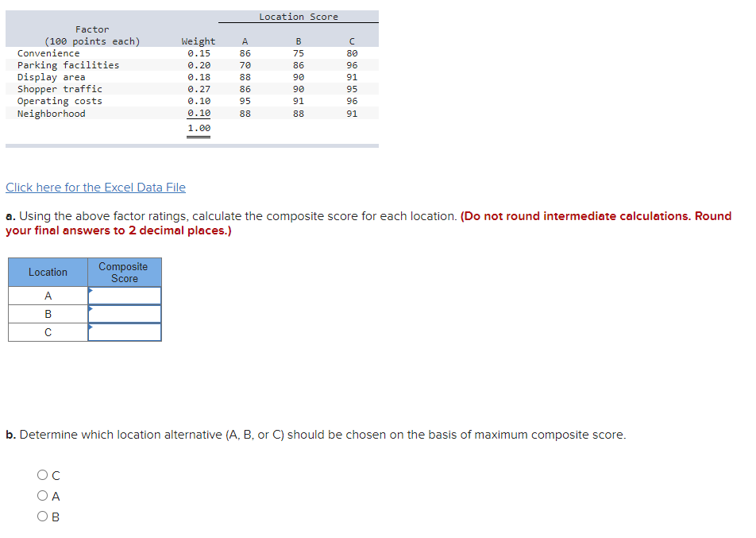The height and width of the screenshot is (538, 756).
Task: Click the Convenience factor row label
Action: click(x=51, y=52)
